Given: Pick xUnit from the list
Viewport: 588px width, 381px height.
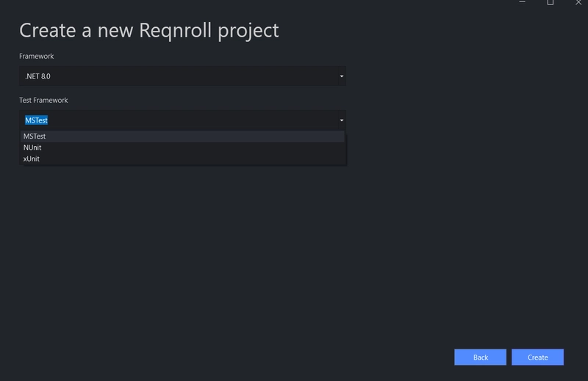Looking at the screenshot, I should [x=32, y=159].
